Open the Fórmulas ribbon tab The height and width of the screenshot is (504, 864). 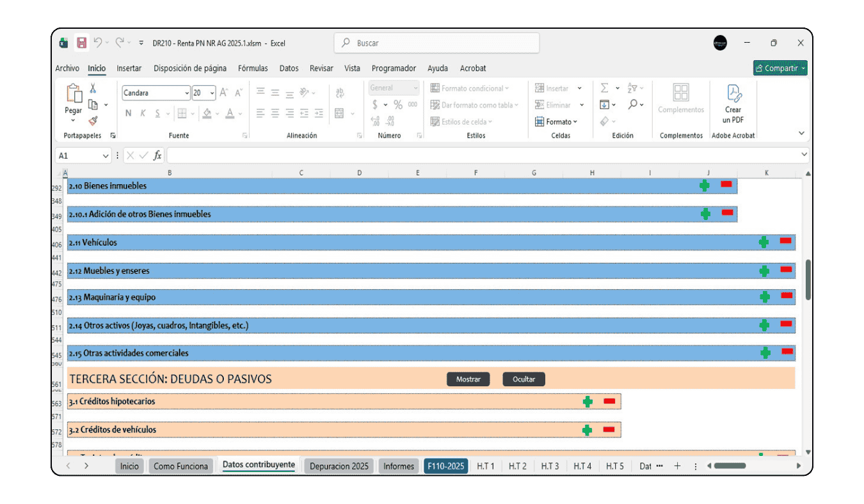coord(253,68)
